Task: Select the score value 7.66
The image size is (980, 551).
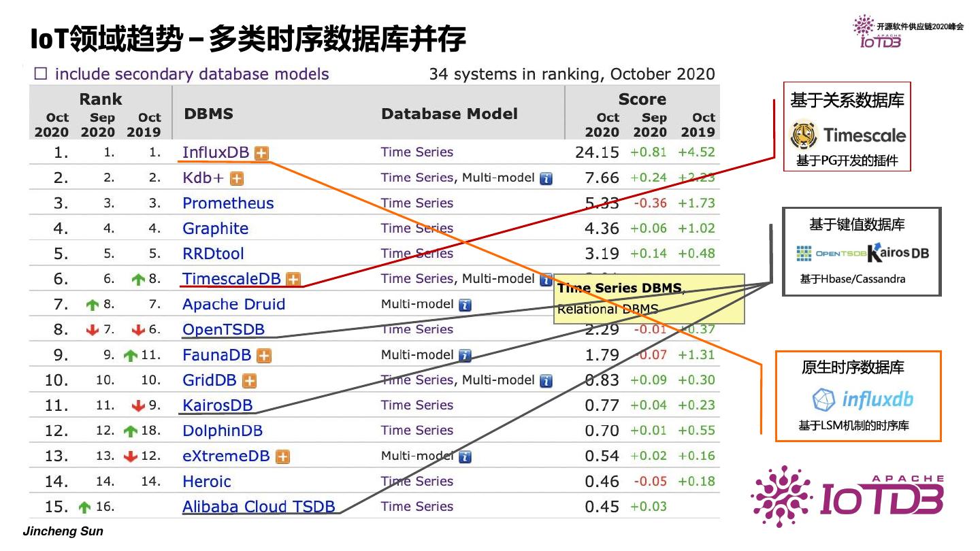Action: (x=602, y=178)
